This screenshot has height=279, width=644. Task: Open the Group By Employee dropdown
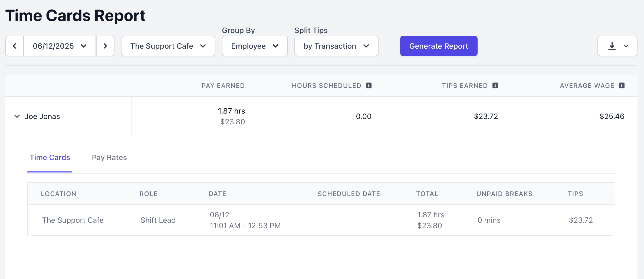[x=255, y=46]
